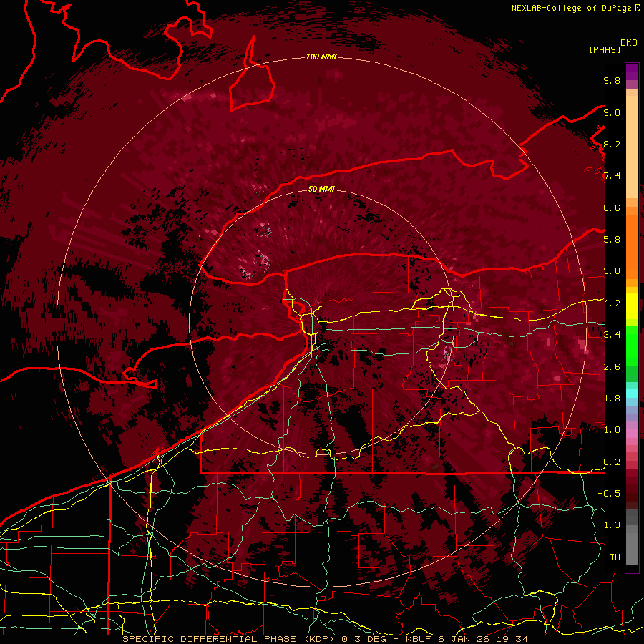Pick the yellow segment of color scale
The height and width of the screenshot is (644, 644).
(x=632, y=306)
